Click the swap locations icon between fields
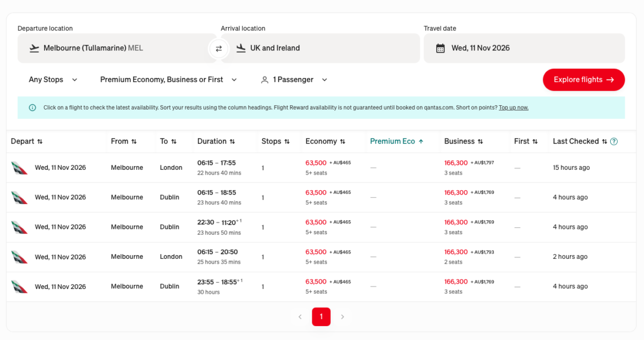 tap(218, 48)
